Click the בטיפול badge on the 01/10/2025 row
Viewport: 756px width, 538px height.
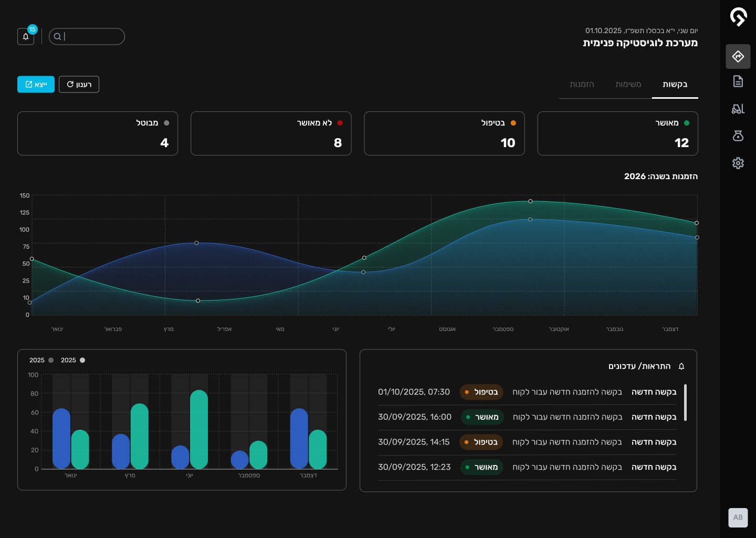[481, 392]
